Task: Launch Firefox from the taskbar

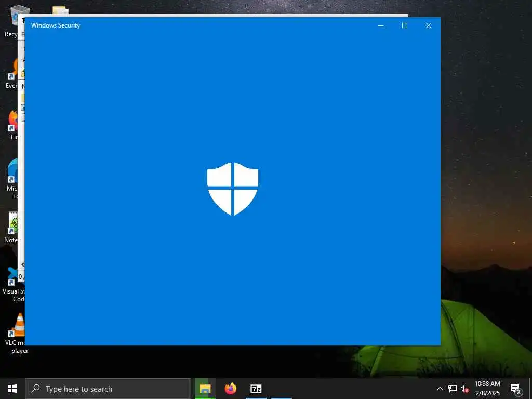Action: point(230,389)
